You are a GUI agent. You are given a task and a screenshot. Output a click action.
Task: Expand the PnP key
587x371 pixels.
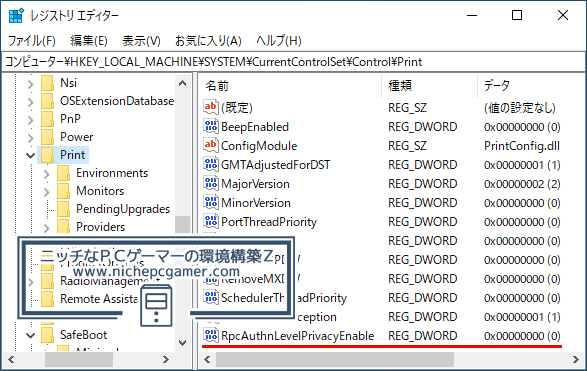pos(31,119)
